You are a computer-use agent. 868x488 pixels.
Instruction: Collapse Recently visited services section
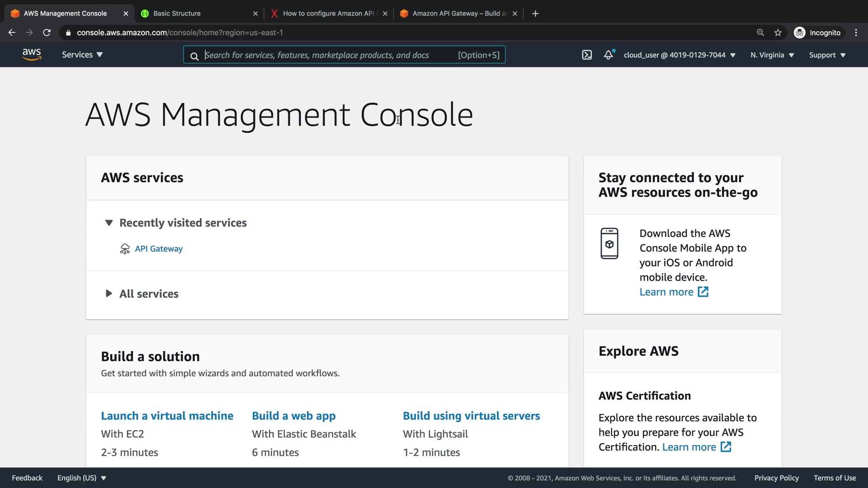pos(109,223)
